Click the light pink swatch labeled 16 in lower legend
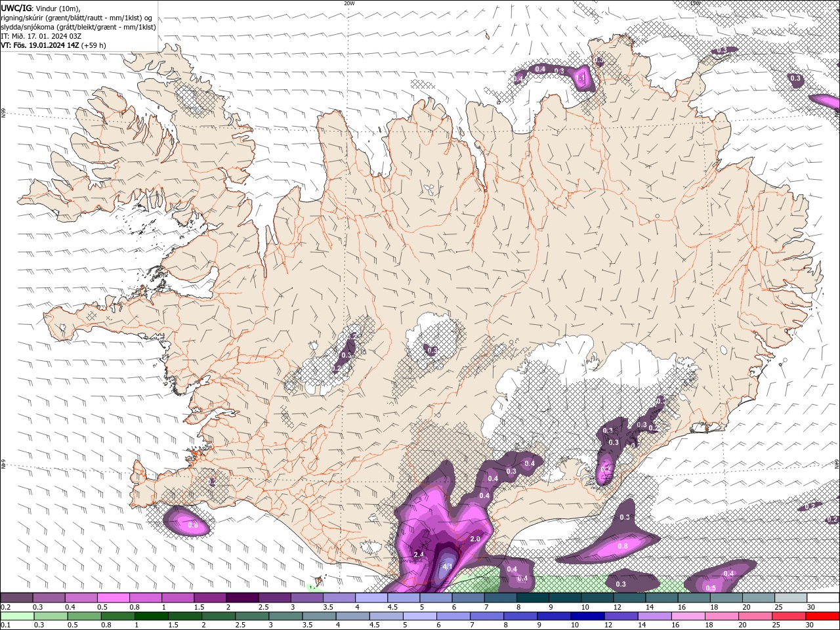 (688, 616)
